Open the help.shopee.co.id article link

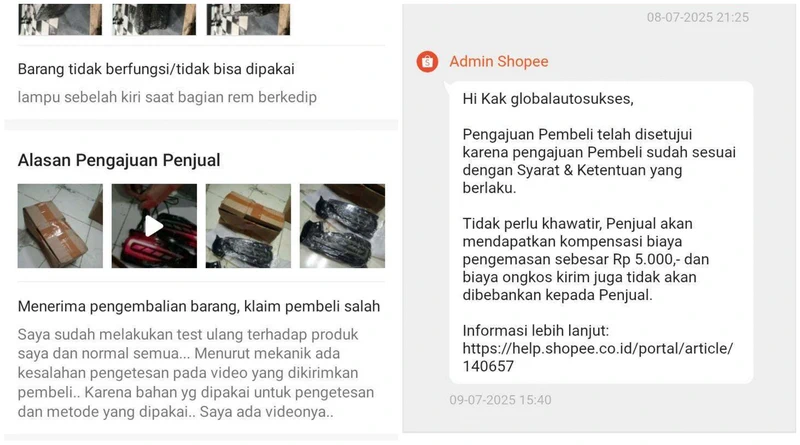[597, 357]
